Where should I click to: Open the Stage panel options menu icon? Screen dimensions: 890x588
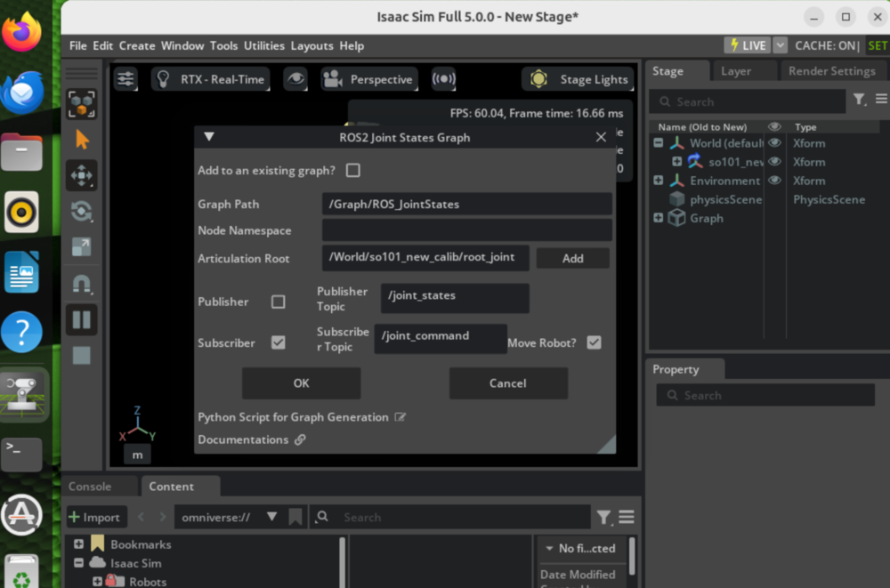click(x=881, y=100)
